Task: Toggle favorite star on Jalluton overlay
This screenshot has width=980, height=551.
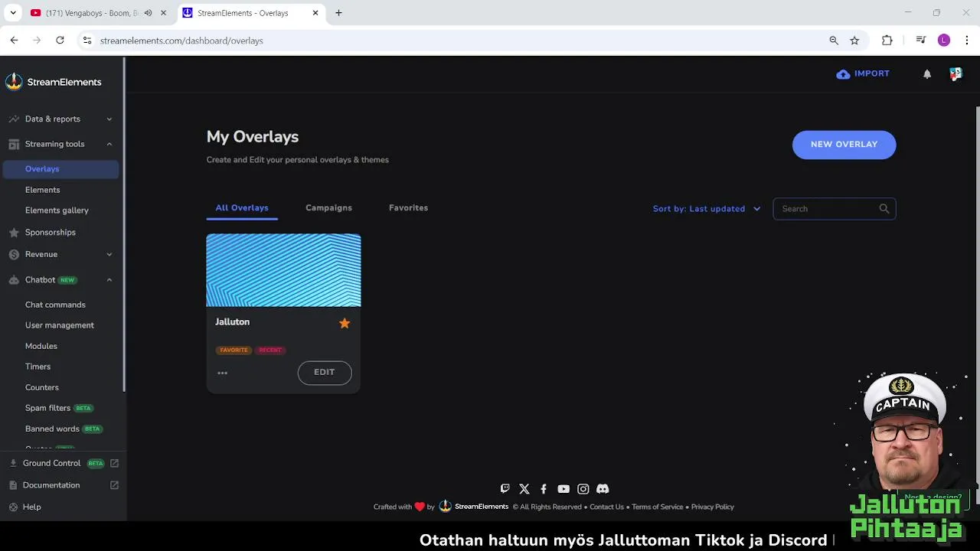Action: pos(345,323)
